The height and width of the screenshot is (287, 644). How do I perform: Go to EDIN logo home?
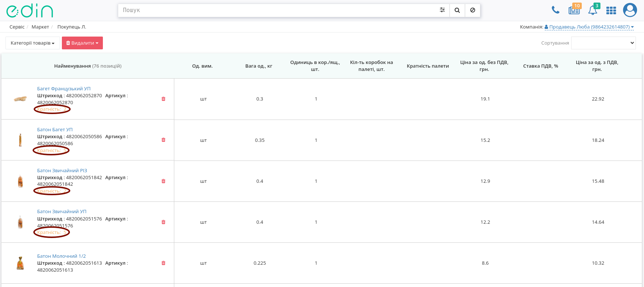pyautogui.click(x=30, y=11)
